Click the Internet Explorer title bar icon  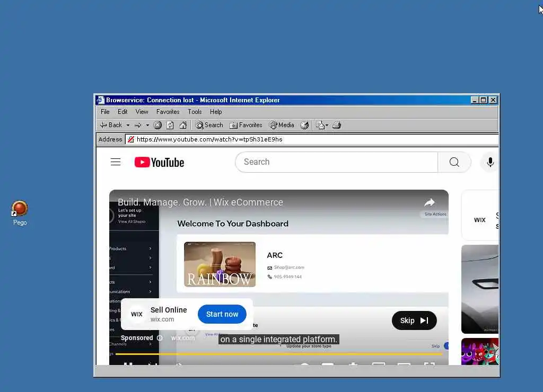pos(100,100)
